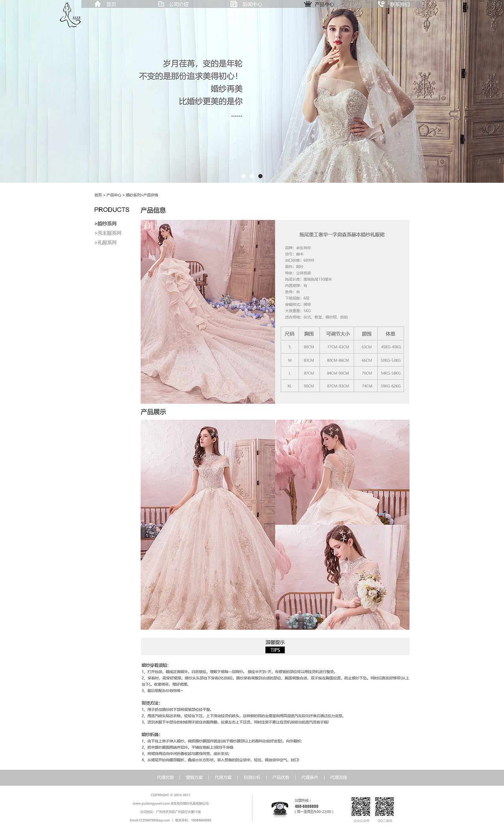Open the 产品中心 navigation item
The image size is (504, 830).
tap(324, 4)
